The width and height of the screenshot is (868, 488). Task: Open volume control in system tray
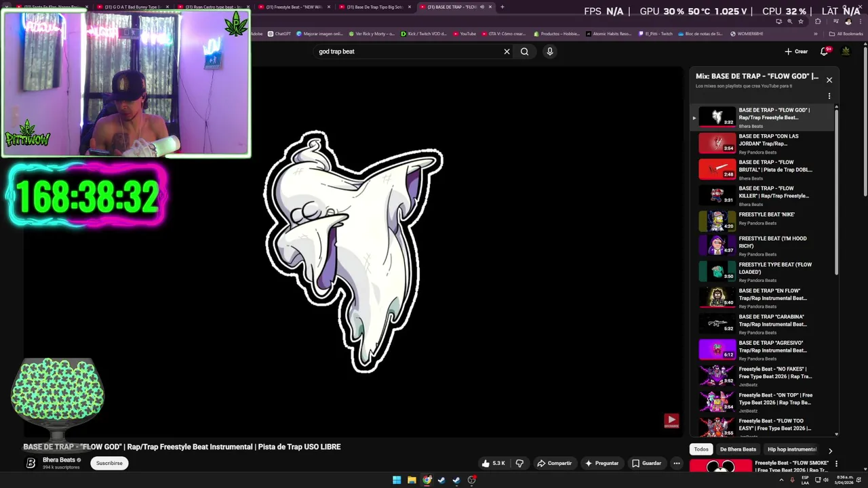click(826, 480)
